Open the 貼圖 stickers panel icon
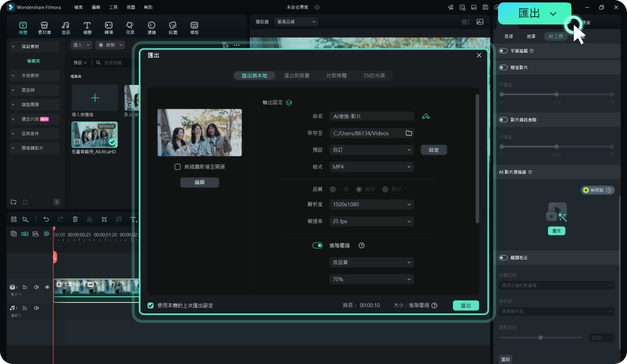 pos(173,28)
